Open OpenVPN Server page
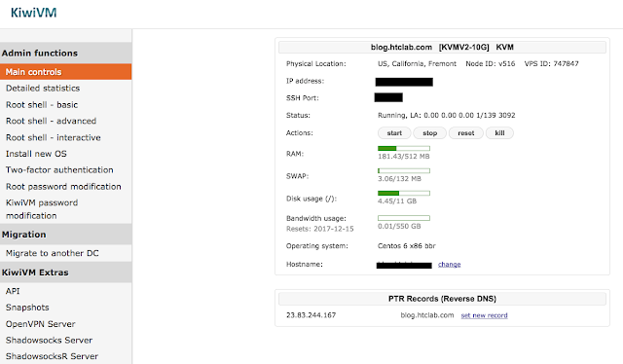The width and height of the screenshot is (623, 364). 40,324
